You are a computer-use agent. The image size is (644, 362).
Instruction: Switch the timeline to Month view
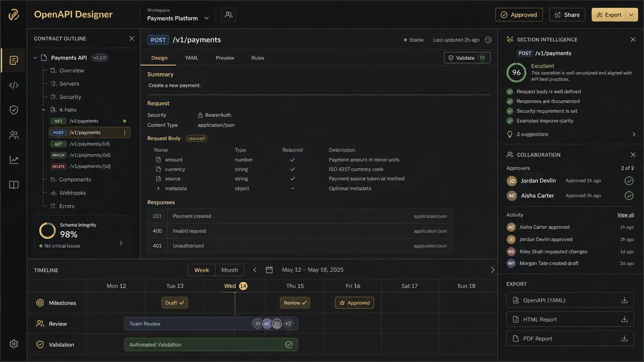(230, 270)
